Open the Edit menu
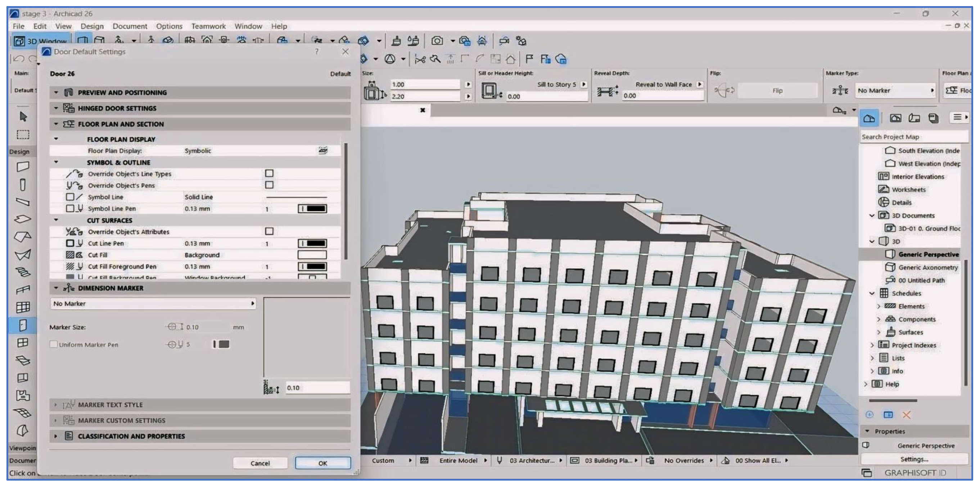This screenshot has width=980, height=486. click(x=40, y=26)
